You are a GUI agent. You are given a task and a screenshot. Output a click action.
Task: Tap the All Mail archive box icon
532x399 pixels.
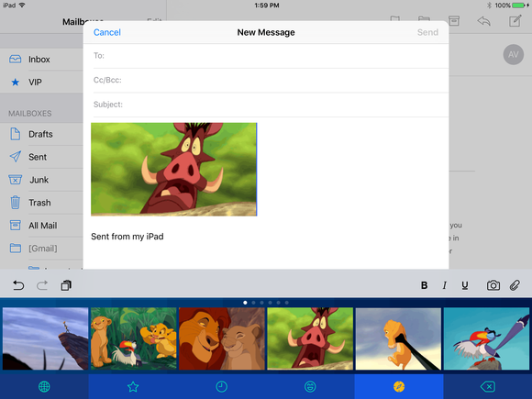(16, 226)
